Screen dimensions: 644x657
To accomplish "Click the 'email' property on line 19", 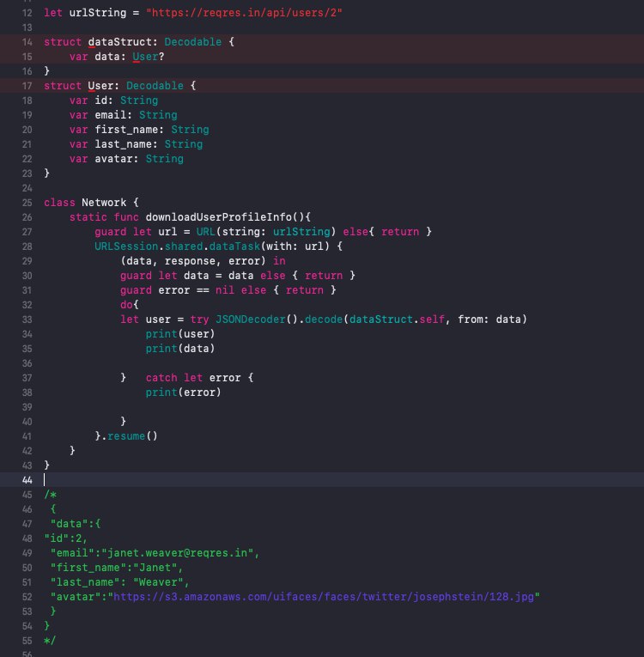I will 111,115.
